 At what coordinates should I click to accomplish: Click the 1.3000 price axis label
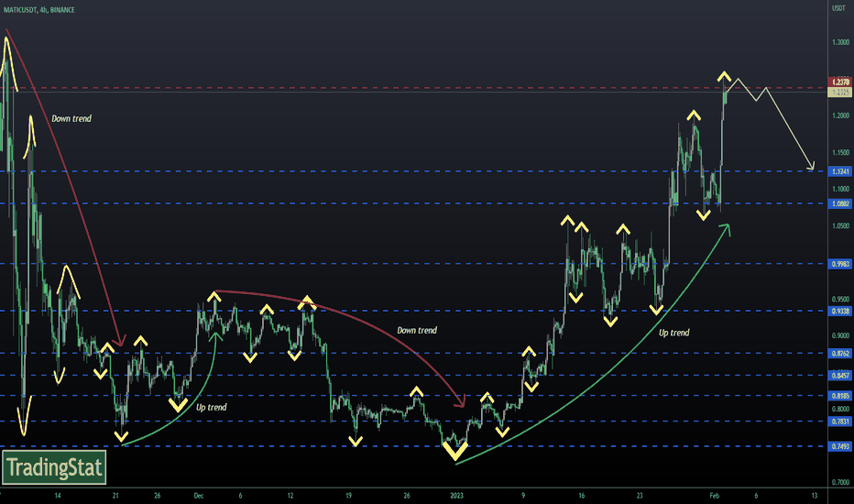tap(840, 42)
